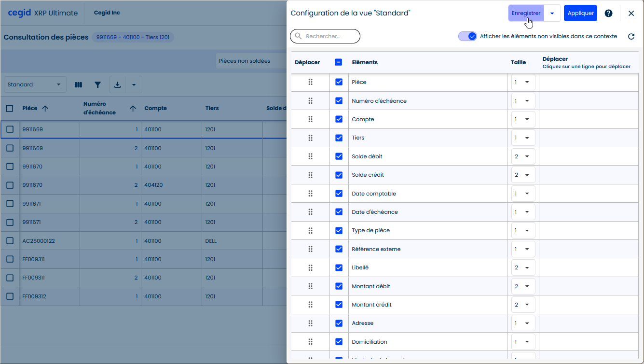Click the download export icon
Image resolution: width=644 pixels, height=364 pixels.
117,85
